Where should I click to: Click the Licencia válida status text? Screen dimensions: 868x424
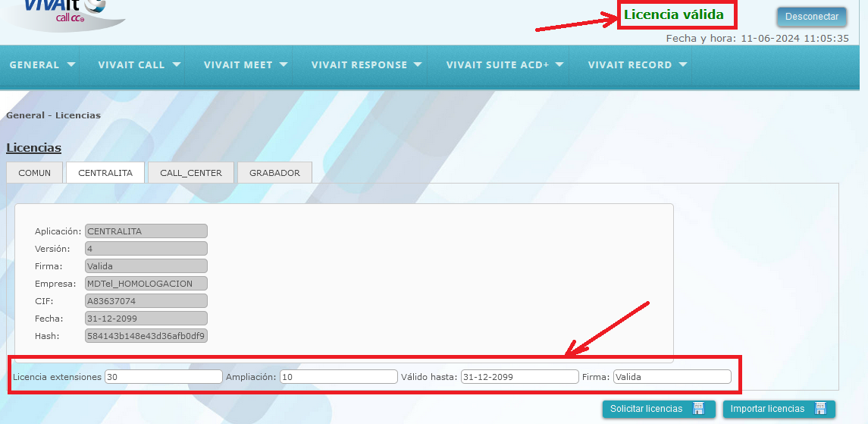pos(674,15)
